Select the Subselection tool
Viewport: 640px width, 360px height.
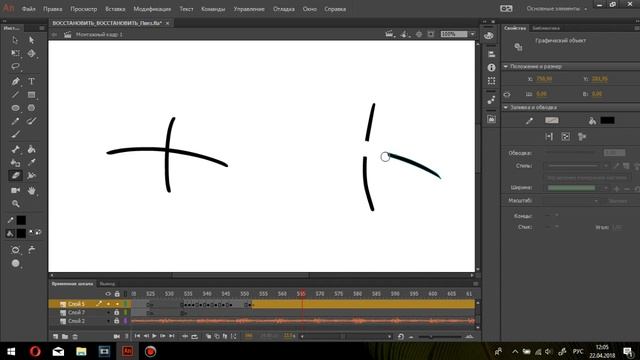(31, 40)
